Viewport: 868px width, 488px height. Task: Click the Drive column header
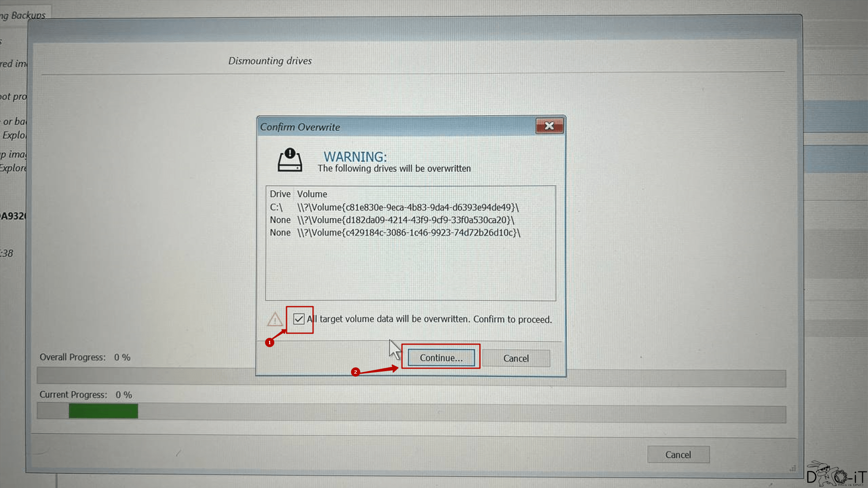[x=280, y=194]
